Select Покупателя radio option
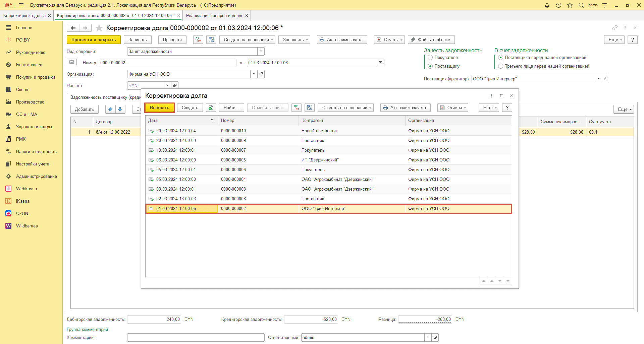Image resolution: width=644 pixels, height=344 pixels. (x=430, y=58)
